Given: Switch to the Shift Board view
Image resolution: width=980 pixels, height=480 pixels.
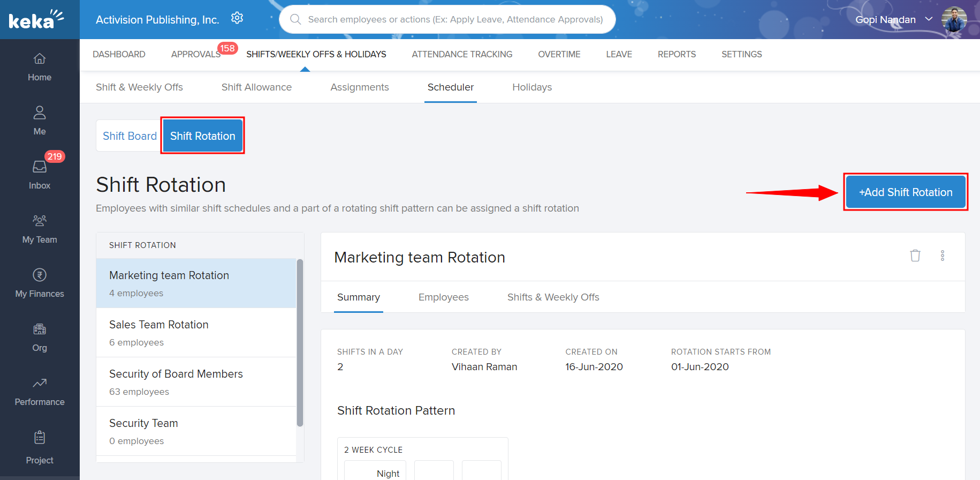Looking at the screenshot, I should tap(130, 136).
